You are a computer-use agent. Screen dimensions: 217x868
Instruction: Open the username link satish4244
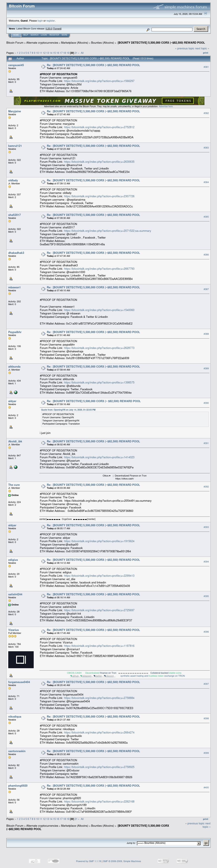[x=15, y=594]
